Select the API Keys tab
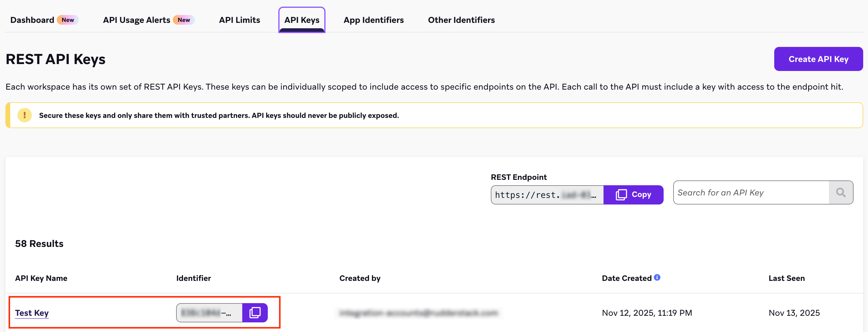The height and width of the screenshot is (332, 868). (x=301, y=20)
